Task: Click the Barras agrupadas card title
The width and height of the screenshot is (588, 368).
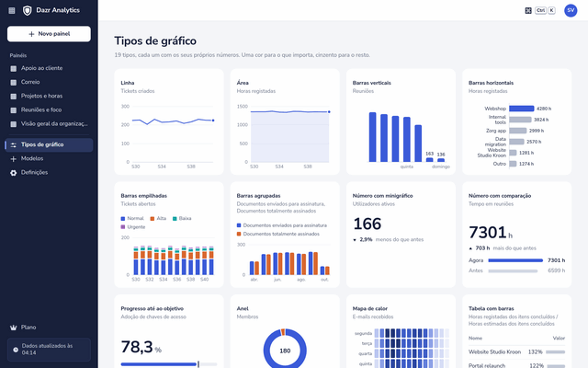Action: point(258,196)
